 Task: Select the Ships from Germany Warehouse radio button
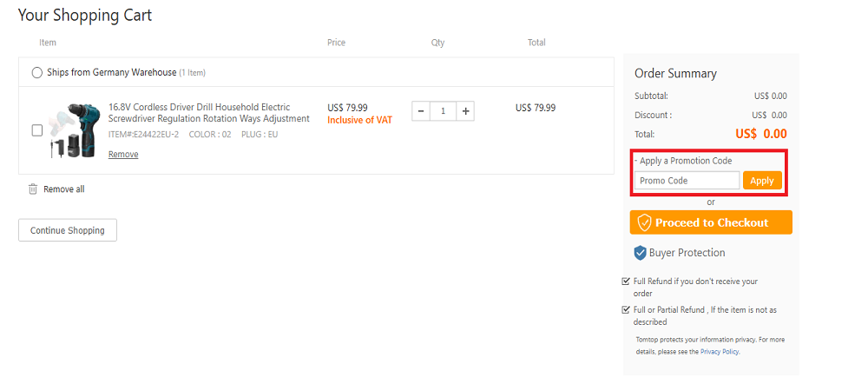coord(36,73)
